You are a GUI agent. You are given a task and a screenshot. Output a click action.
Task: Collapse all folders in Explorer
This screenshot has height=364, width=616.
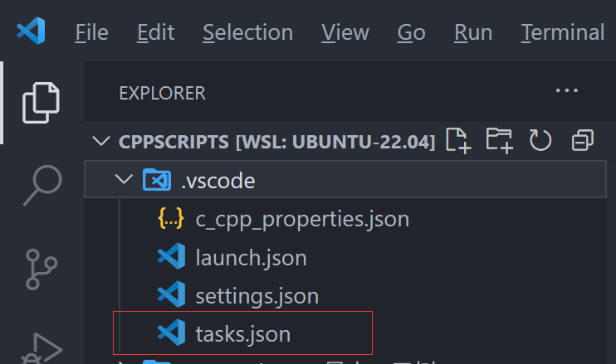coord(582,140)
